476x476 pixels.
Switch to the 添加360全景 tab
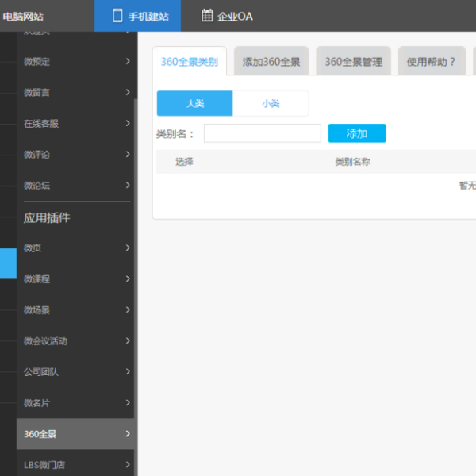click(271, 62)
